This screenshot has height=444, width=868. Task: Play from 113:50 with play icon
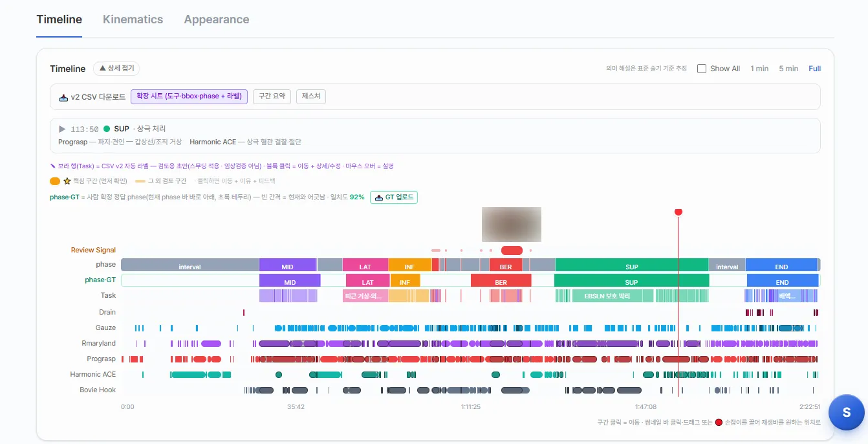pyautogui.click(x=62, y=129)
